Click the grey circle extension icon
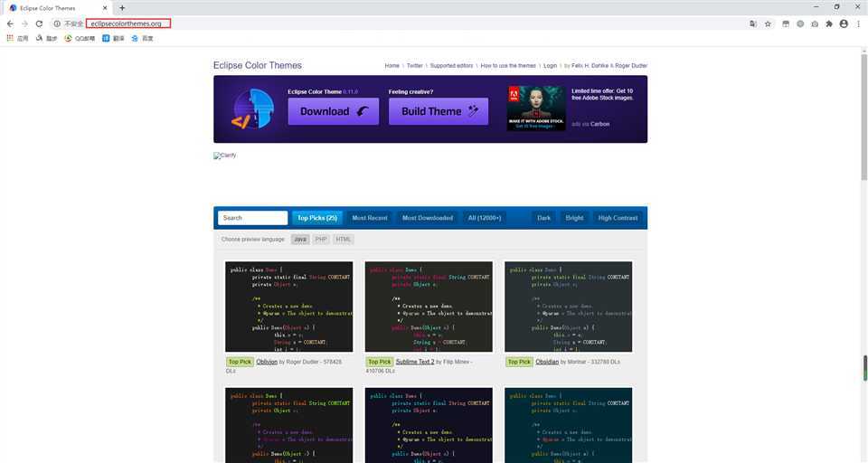The height and width of the screenshot is (463, 868). tap(800, 24)
